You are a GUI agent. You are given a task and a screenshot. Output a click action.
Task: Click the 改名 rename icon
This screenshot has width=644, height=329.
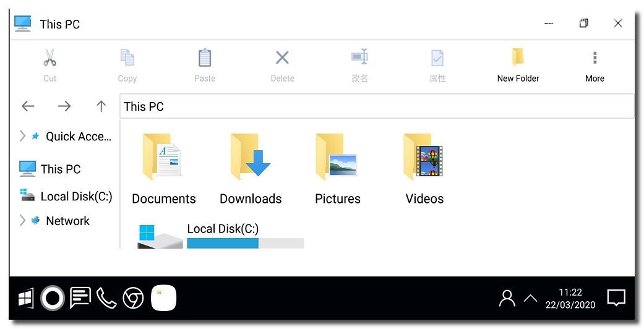pos(359,57)
